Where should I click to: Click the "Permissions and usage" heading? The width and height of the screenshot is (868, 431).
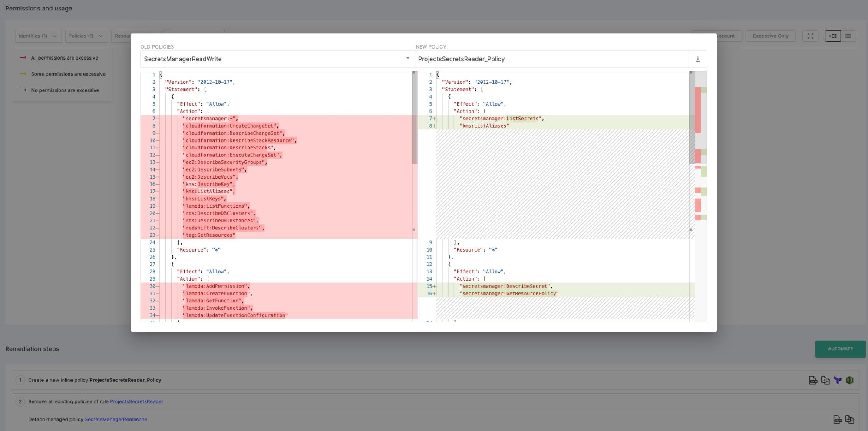coord(39,8)
